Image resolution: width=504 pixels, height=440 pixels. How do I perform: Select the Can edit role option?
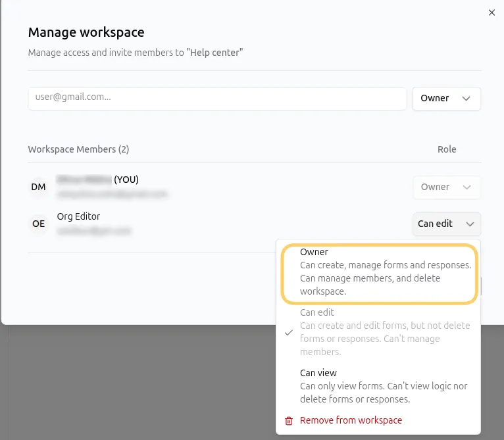coord(379,332)
